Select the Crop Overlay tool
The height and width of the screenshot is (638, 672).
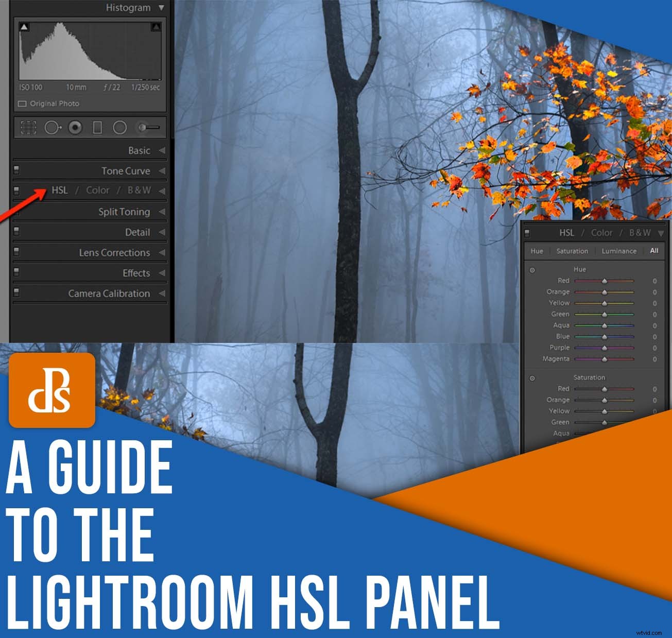point(28,127)
